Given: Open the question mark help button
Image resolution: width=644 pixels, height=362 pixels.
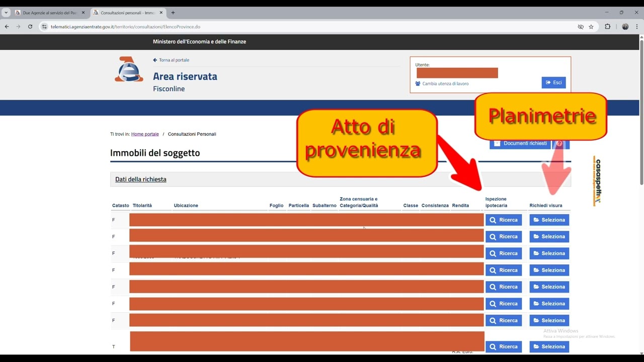Looking at the screenshot, I should click(560, 144).
